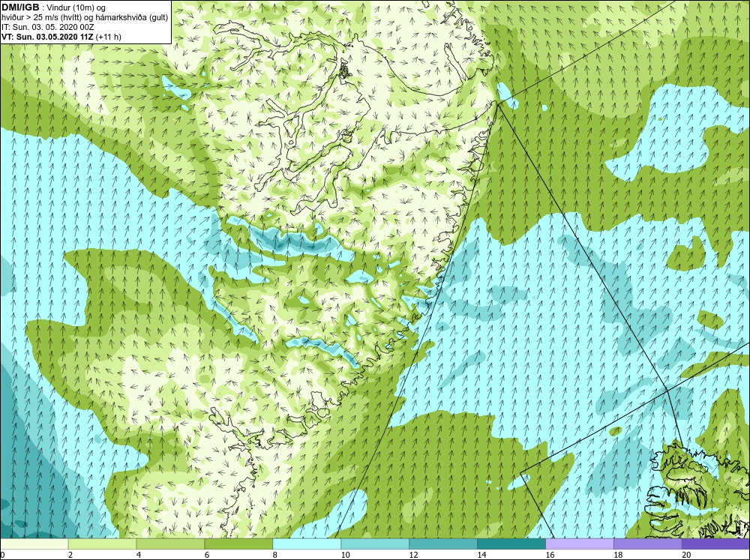
Task: Click the 6–8 m/s olive green legend swatch
Action: pos(238,544)
